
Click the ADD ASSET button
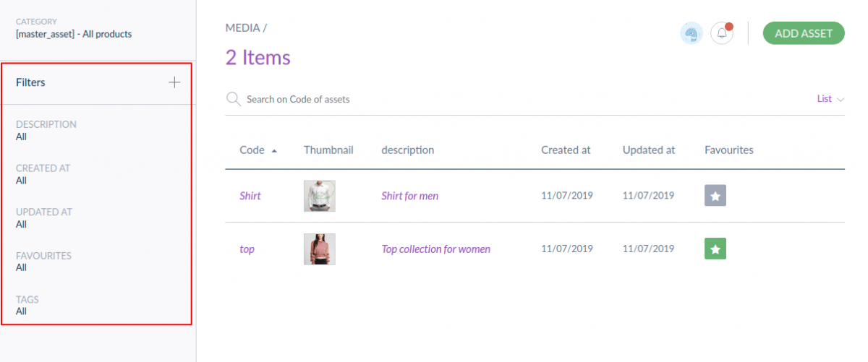tap(804, 33)
